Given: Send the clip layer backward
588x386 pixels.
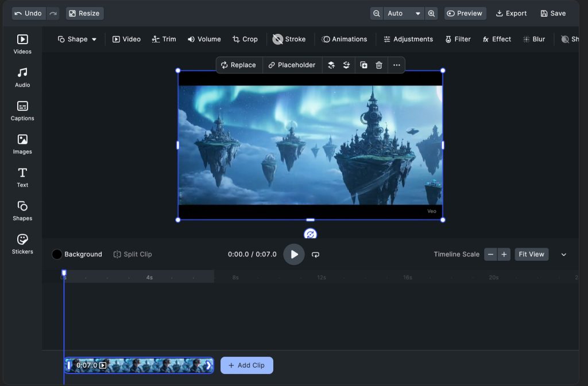Looking at the screenshot, I should (x=346, y=65).
